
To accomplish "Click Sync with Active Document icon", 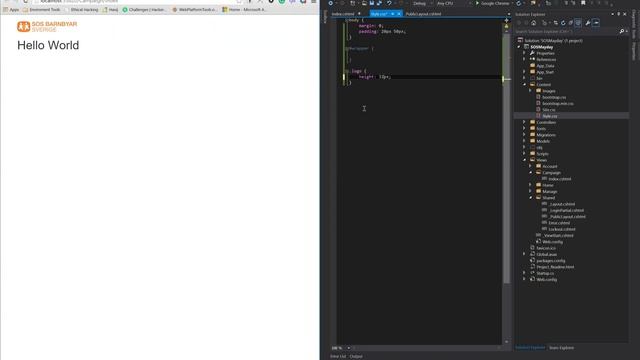I will pyautogui.click(x=556, y=23).
